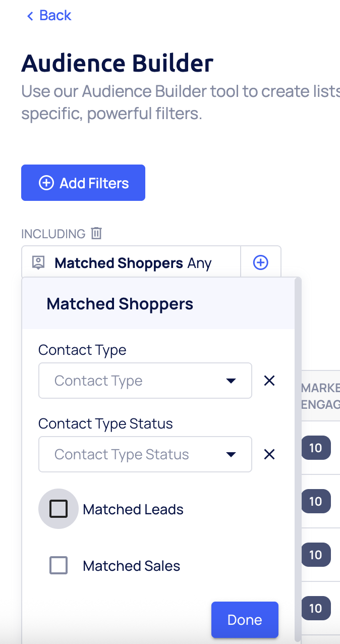Click the Matched Shoppers panel heading
Viewport: 340px width, 644px height.
click(120, 304)
